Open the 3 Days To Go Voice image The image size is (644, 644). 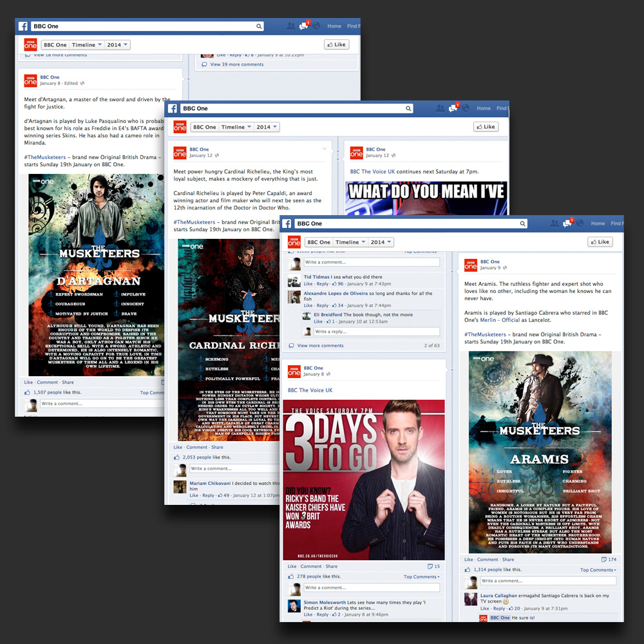[364, 480]
